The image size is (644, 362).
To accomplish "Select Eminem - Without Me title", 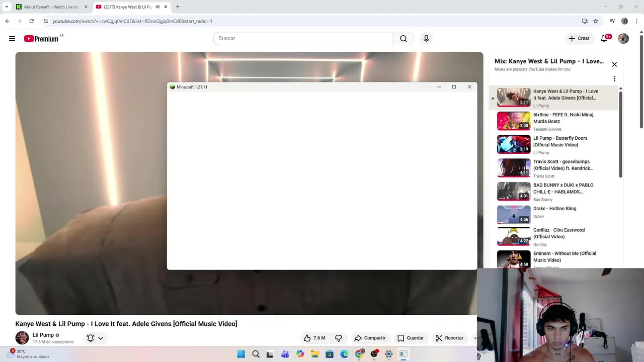I will (565, 257).
